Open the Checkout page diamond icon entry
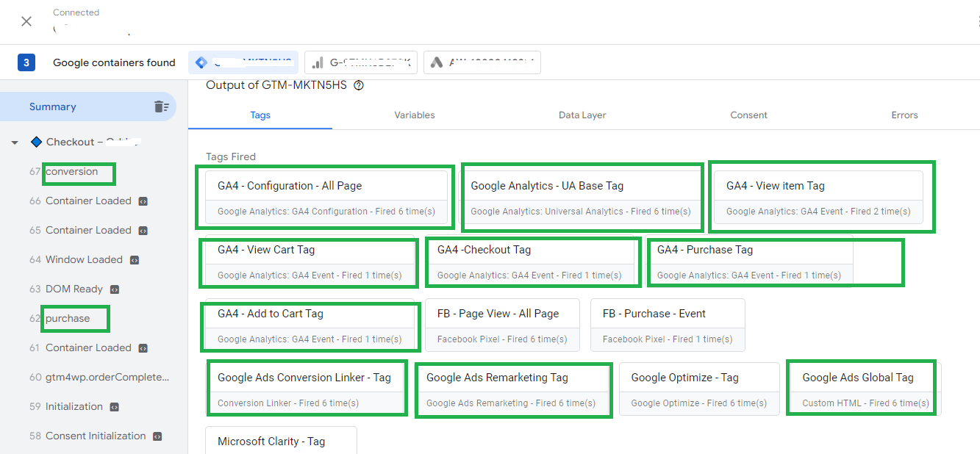The image size is (980, 454). coord(36,142)
